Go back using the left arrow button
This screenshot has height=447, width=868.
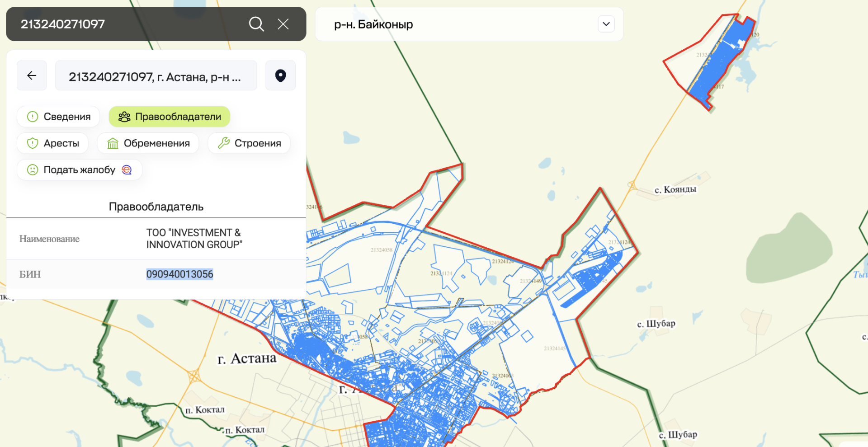point(32,75)
